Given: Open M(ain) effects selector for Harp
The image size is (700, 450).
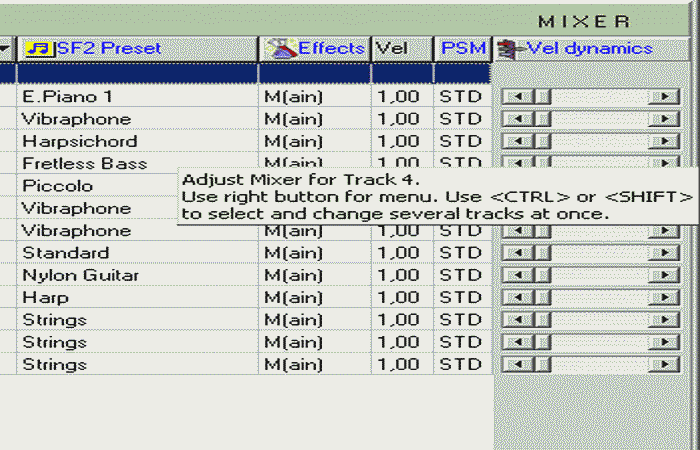Looking at the screenshot, I should point(293,298).
